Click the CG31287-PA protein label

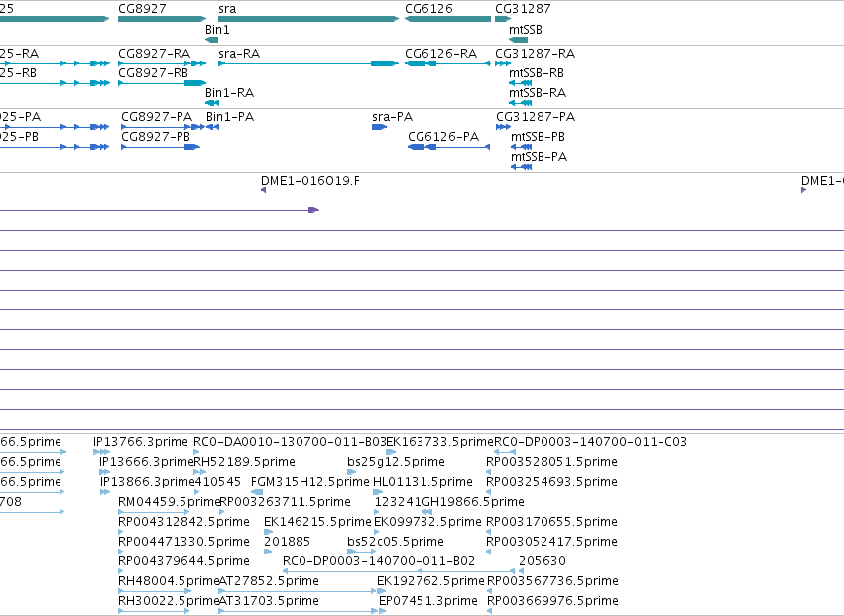click(536, 117)
